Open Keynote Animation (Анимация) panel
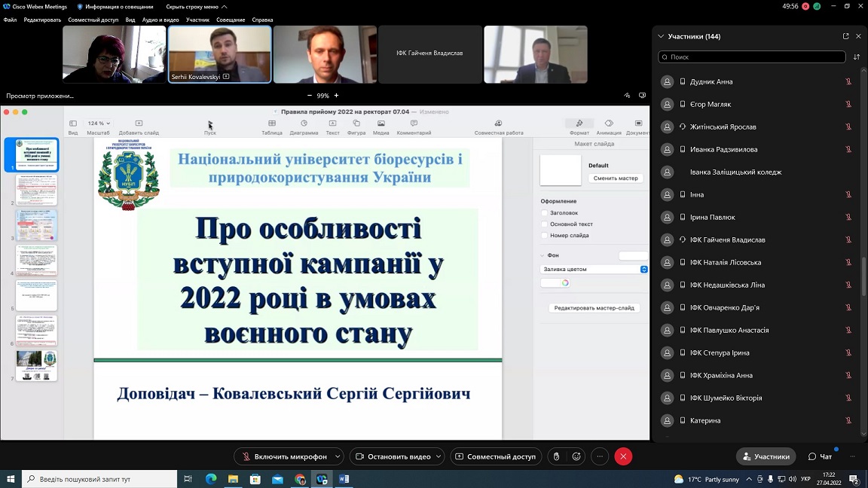The width and height of the screenshot is (868, 488). [x=609, y=124]
